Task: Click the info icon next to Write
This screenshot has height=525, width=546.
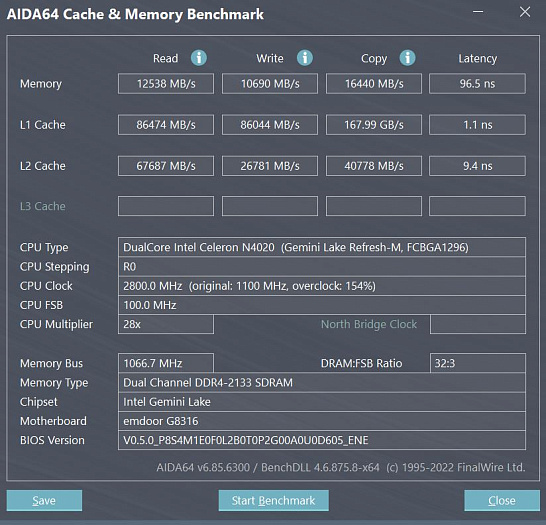Action: (x=305, y=58)
